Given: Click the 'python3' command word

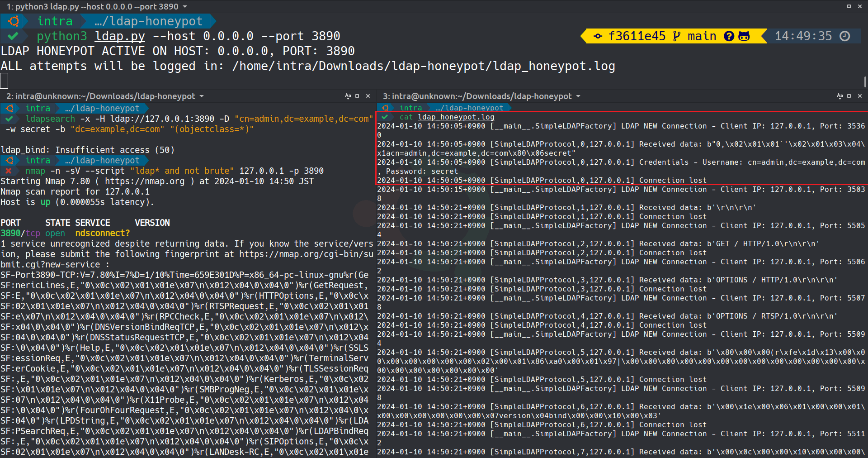Looking at the screenshot, I should click(62, 36).
